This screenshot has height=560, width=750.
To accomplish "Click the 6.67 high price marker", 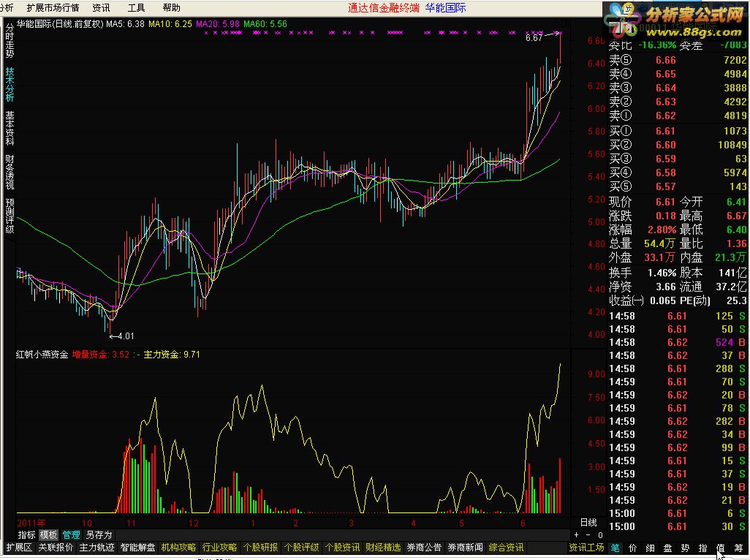I will point(534,38).
